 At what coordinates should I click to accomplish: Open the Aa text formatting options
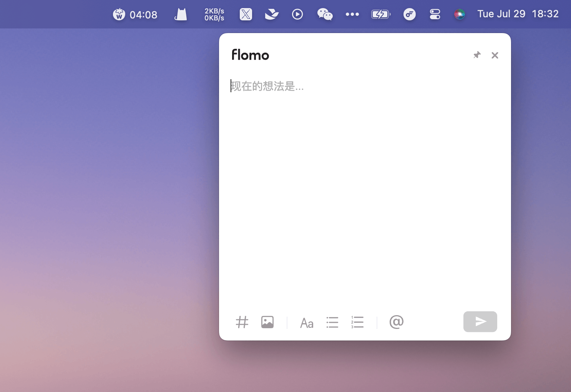pyautogui.click(x=307, y=323)
